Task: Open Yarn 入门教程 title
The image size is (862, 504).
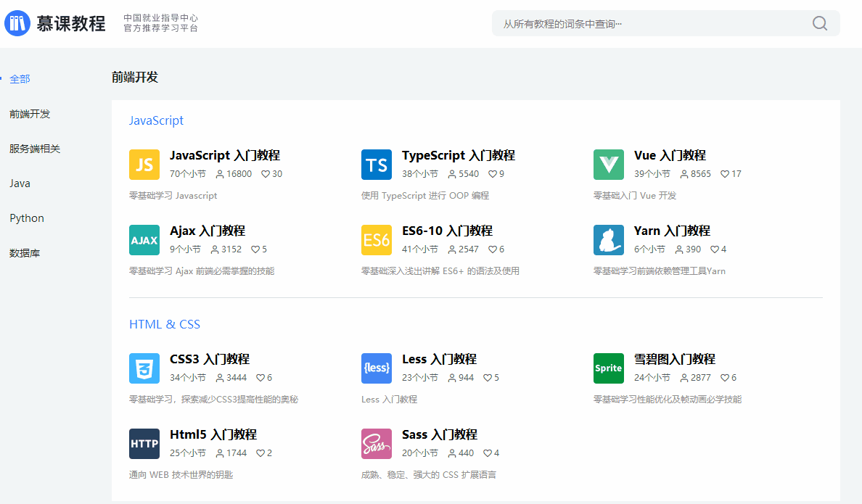Action: tap(672, 231)
